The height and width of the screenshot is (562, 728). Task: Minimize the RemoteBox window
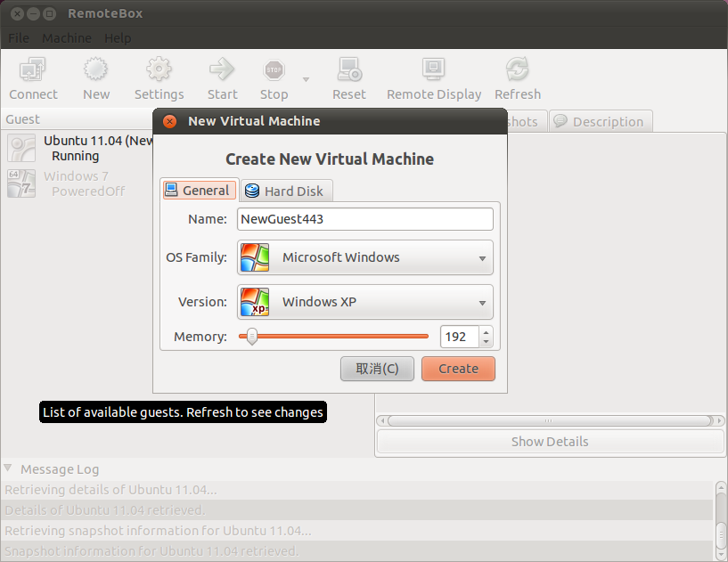coord(33,14)
